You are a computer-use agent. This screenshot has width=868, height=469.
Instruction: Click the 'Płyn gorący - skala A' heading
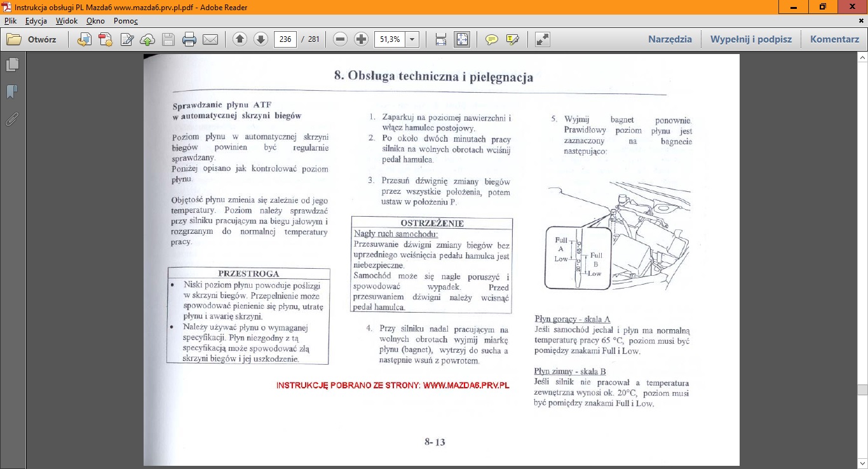tap(572, 319)
